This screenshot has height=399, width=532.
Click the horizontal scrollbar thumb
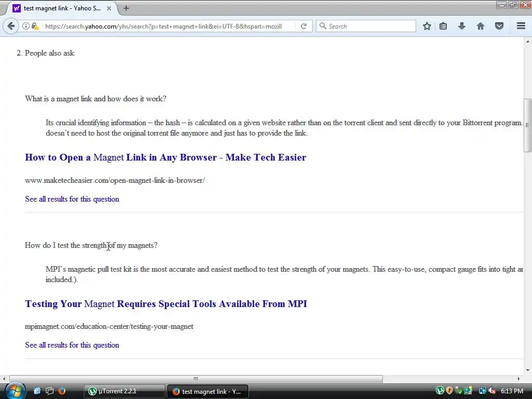coord(196,379)
